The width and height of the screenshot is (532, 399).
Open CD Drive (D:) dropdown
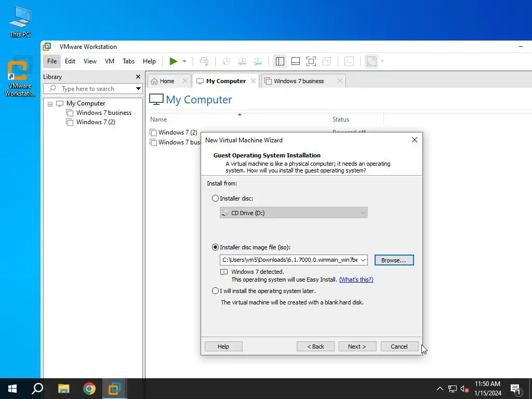[294, 212]
